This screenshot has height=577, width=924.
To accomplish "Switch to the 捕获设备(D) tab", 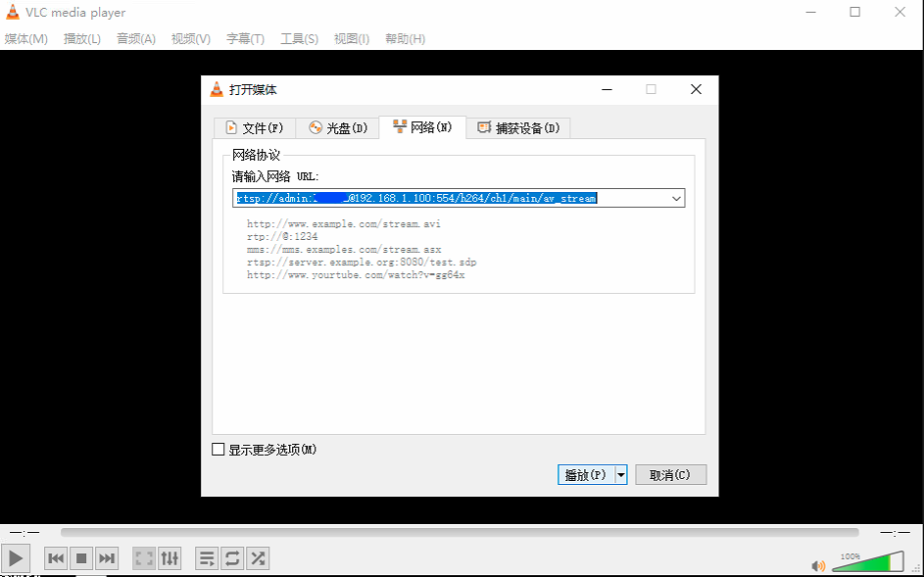I will coord(518,128).
